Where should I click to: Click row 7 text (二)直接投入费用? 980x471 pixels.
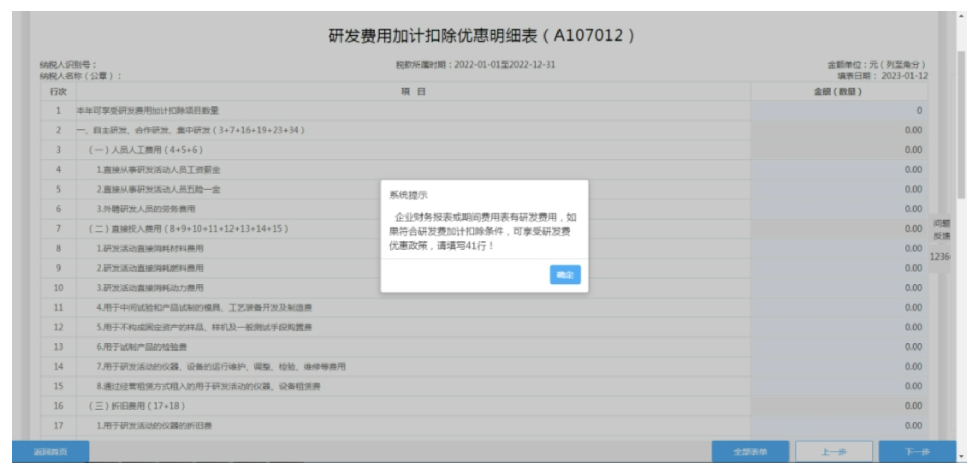coord(188,228)
